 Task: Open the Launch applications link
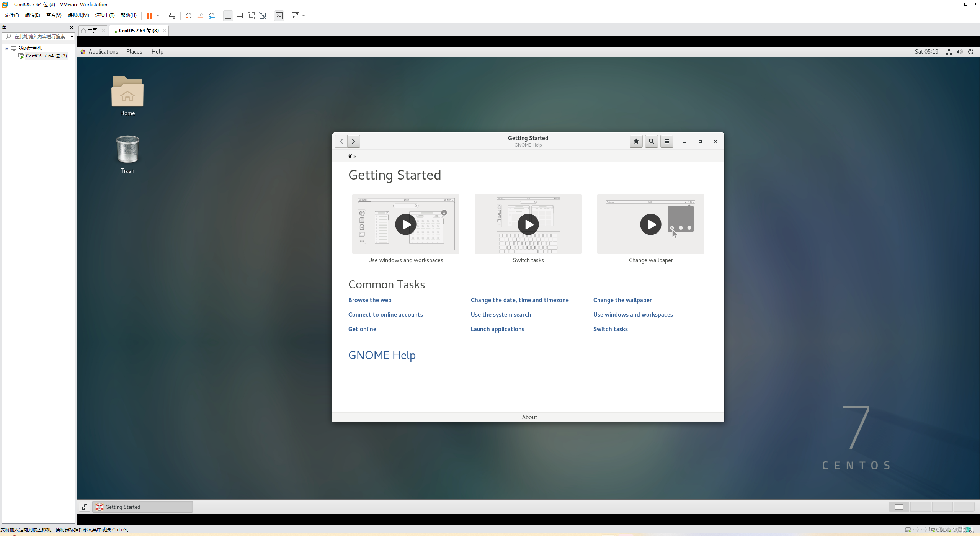(x=498, y=329)
